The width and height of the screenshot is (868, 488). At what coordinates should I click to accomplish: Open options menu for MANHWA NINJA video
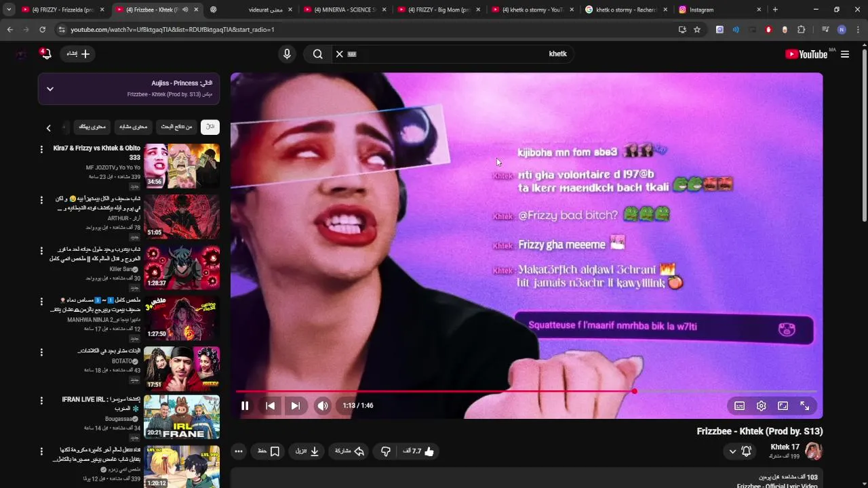pos(41,302)
